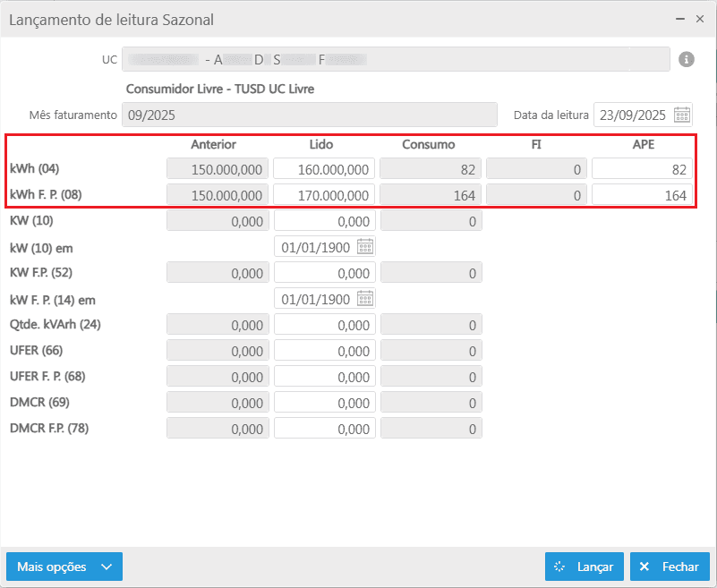
Task: Close dialog using the X icon
Action: click(700, 18)
